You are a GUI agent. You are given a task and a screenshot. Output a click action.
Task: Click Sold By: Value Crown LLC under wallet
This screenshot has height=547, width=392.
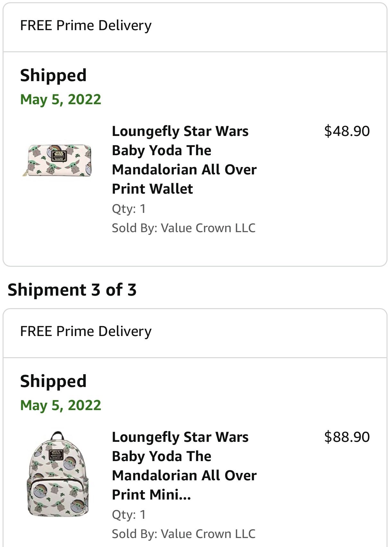(x=183, y=228)
